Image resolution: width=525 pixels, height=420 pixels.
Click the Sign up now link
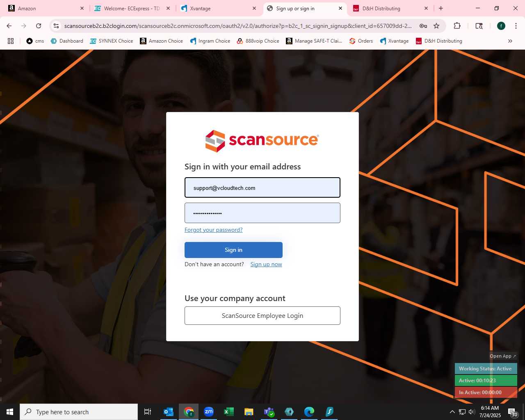(266, 264)
